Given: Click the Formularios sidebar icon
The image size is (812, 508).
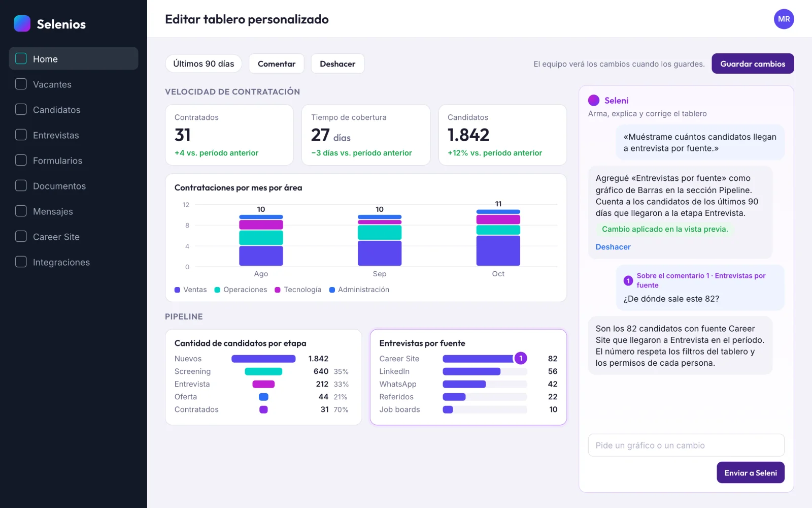Looking at the screenshot, I should point(21,160).
